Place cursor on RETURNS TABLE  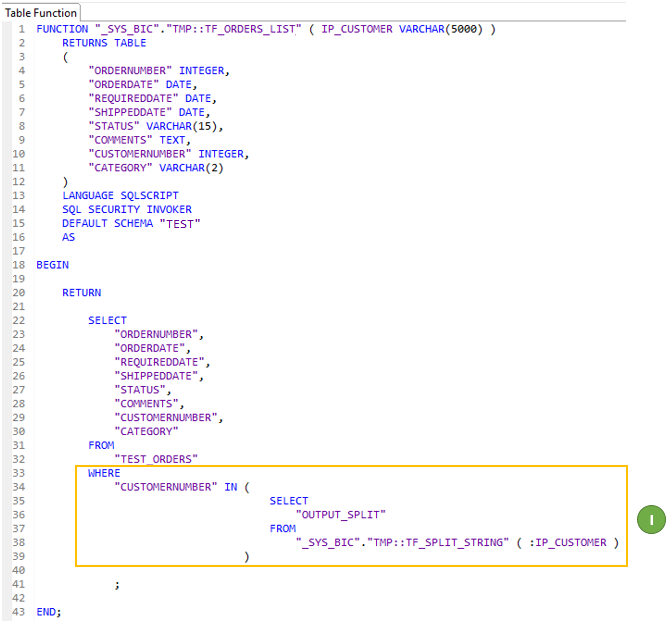(104, 43)
